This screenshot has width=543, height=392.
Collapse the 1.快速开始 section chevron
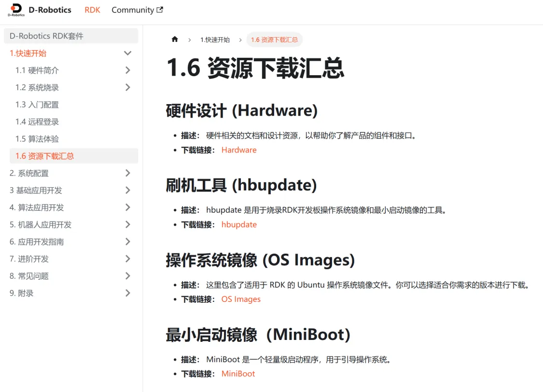(128, 53)
